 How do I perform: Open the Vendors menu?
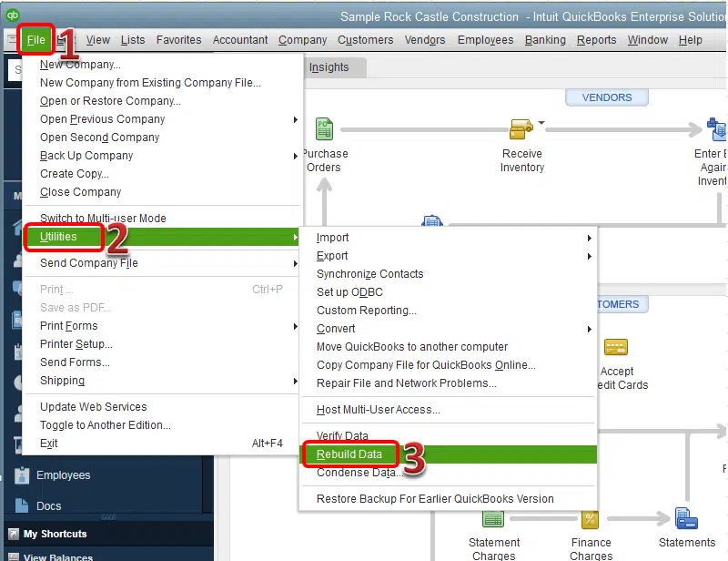[425, 40]
